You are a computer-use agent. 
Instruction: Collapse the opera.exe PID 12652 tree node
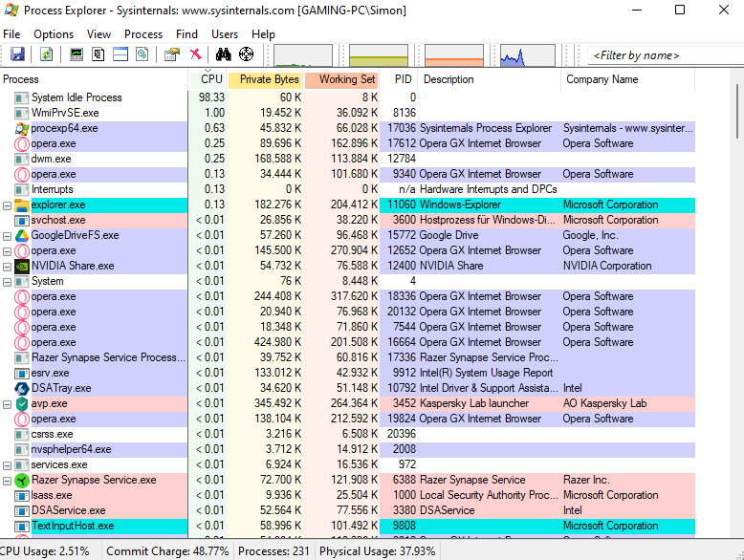pyautogui.click(x=7, y=251)
